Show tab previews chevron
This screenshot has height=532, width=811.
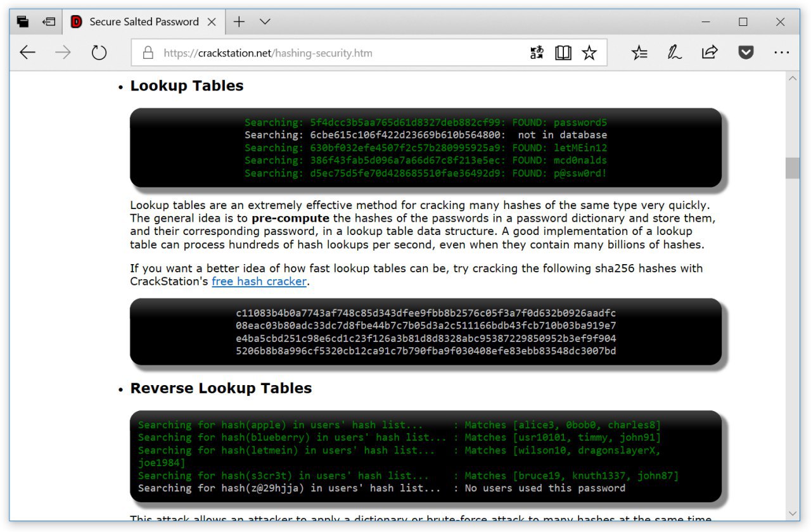coord(265,22)
